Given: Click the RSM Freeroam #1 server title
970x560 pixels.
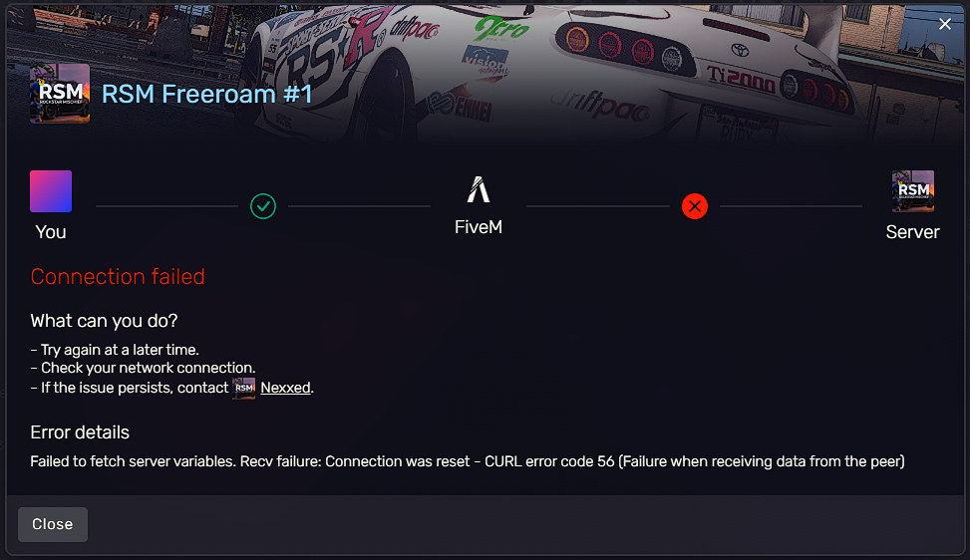Looking at the screenshot, I should 206,94.
